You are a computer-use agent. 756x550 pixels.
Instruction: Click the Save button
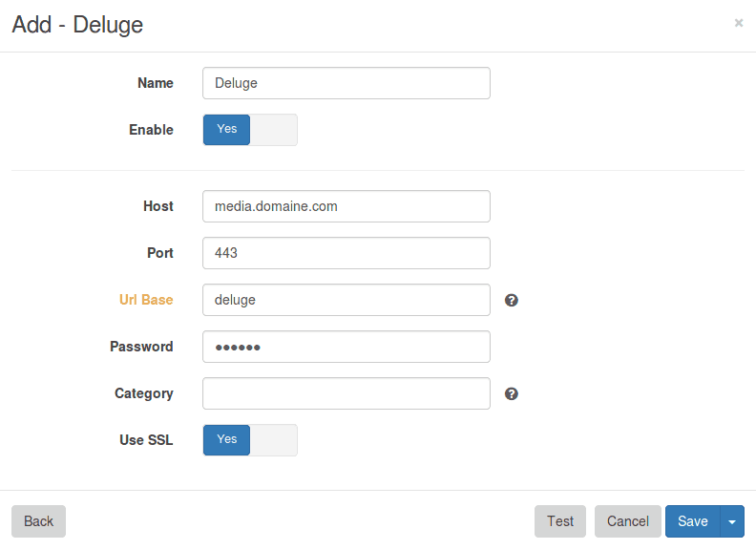coord(692,521)
